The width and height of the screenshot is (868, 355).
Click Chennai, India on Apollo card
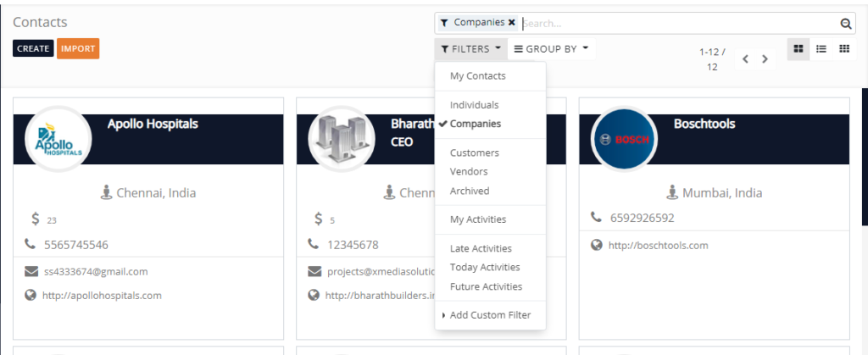point(156,193)
